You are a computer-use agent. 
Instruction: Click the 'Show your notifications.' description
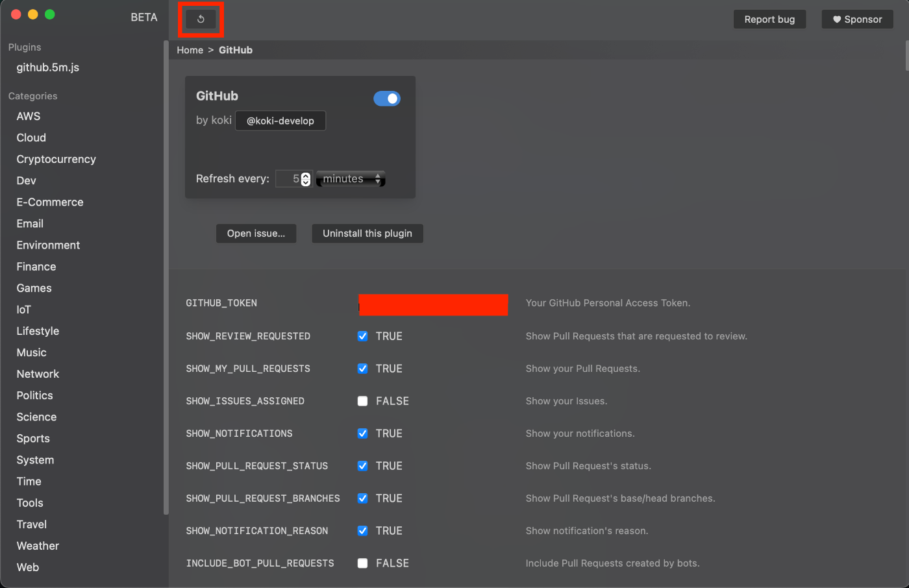(580, 434)
